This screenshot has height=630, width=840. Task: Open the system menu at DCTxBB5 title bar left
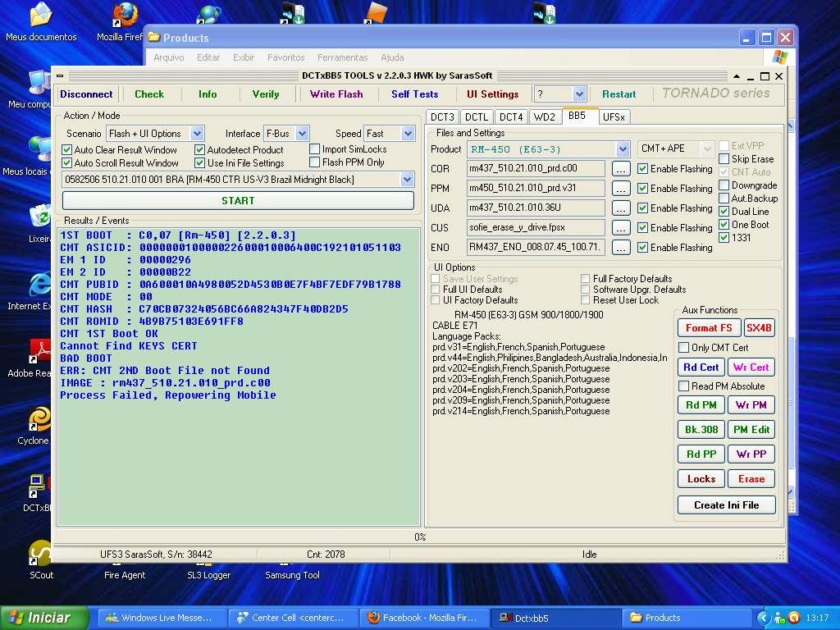pos(60,76)
